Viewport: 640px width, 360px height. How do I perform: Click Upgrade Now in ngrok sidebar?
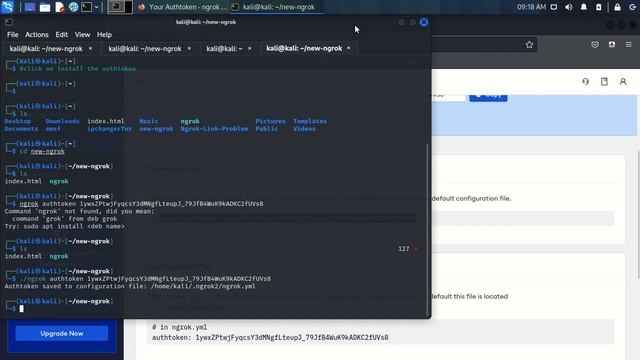62,333
